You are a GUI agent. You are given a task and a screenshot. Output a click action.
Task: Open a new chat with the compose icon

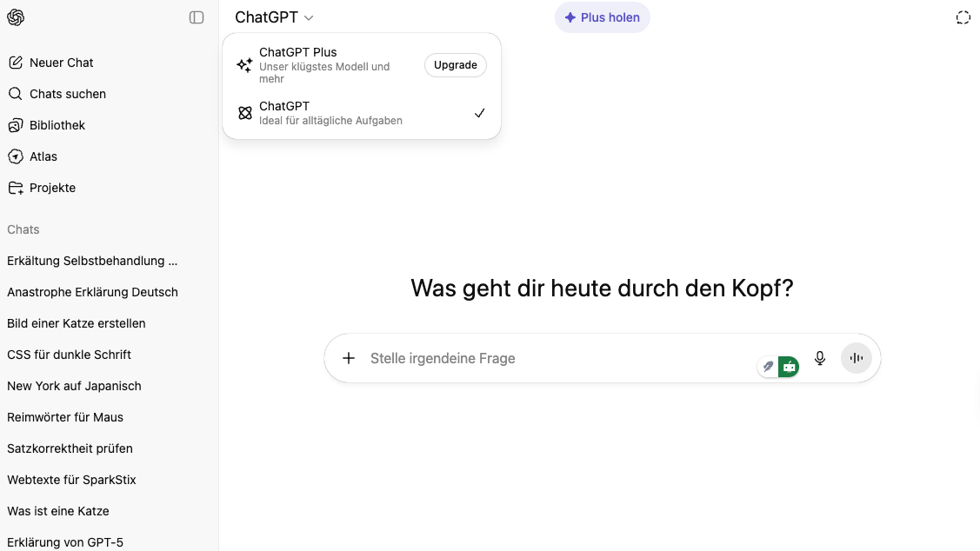tap(15, 62)
